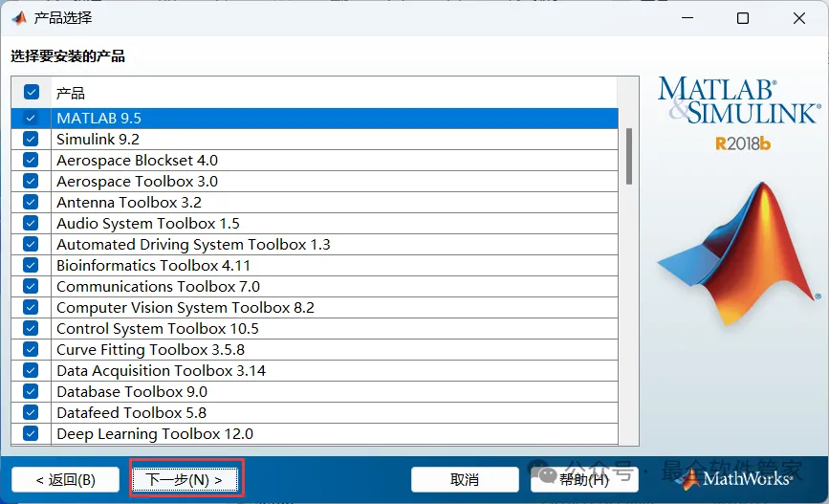Viewport: 829px width, 504px height.
Task: Cancel installation with the 取消 button
Action: (465, 480)
